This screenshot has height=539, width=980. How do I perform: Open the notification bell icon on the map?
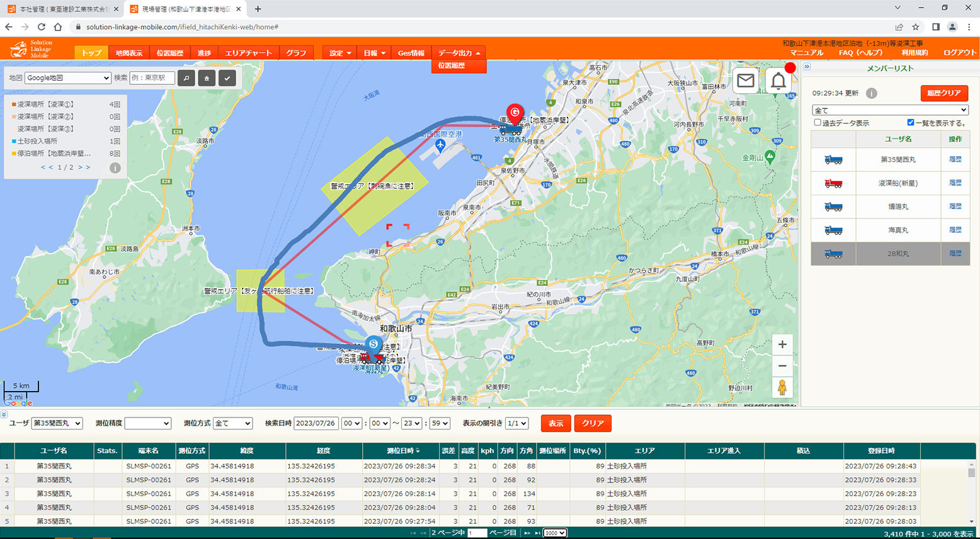click(x=778, y=81)
